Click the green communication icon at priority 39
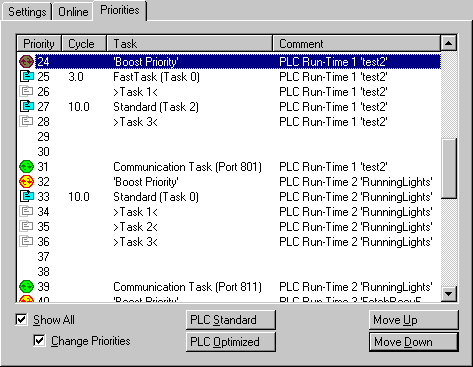The width and height of the screenshot is (473, 367). point(26,286)
